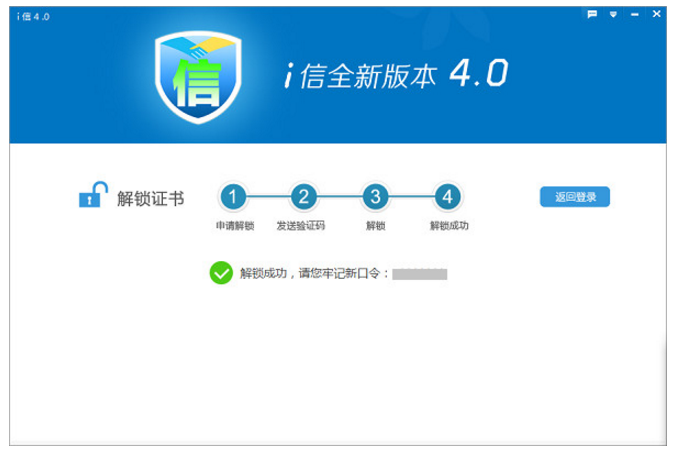
Task: Click the 解锁成功 step label under step 4
Action: click(x=449, y=226)
